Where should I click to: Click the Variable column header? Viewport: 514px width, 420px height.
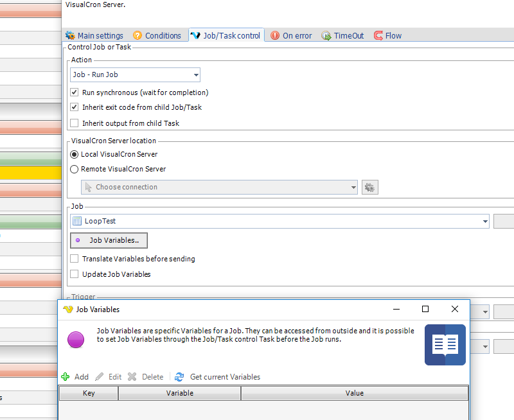coord(180,393)
